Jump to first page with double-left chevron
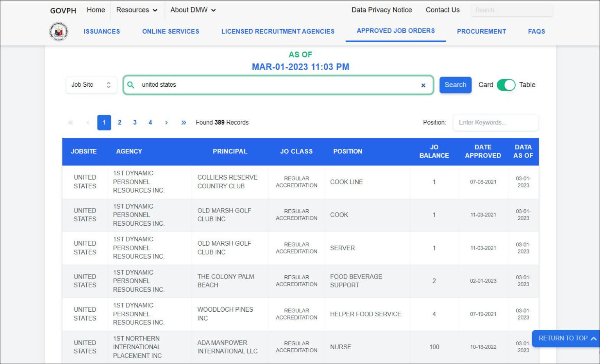The width and height of the screenshot is (600, 364). [x=71, y=122]
